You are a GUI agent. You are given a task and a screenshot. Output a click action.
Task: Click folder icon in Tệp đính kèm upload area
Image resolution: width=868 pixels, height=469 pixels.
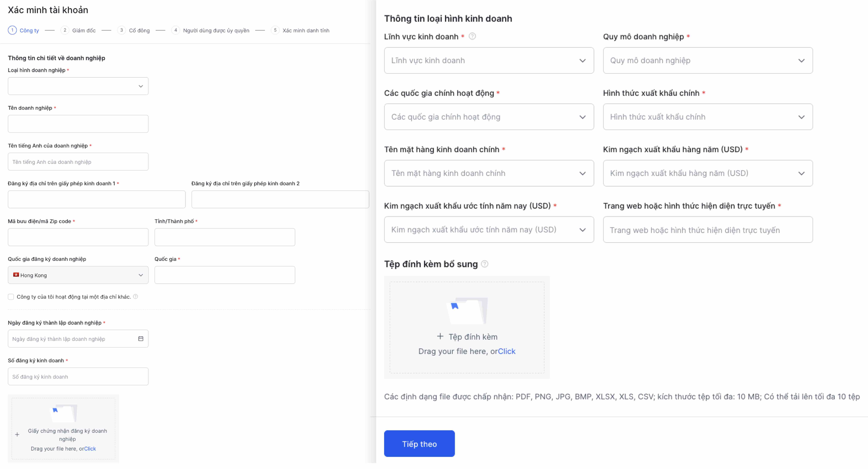point(467,311)
